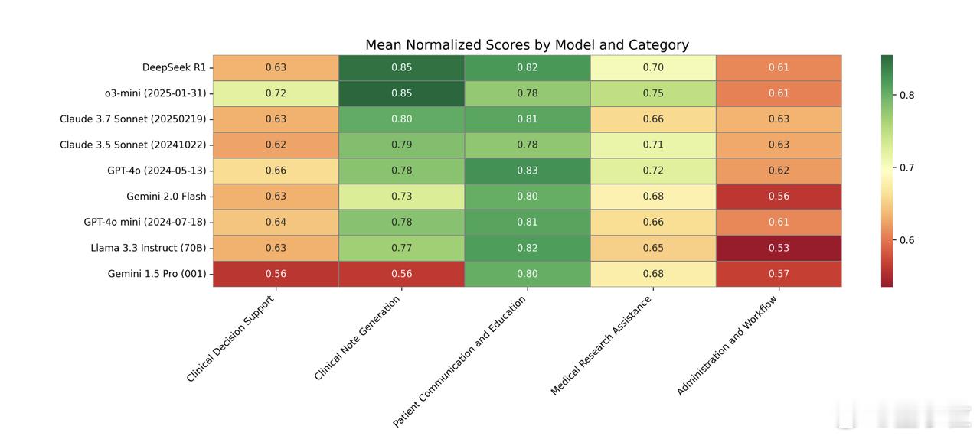Click the Patient Communication and Education label
This screenshot has height=439, width=980.
pos(459,361)
